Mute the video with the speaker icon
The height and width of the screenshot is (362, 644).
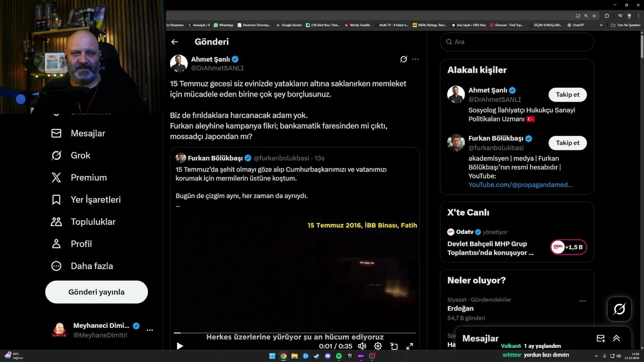[x=362, y=346]
